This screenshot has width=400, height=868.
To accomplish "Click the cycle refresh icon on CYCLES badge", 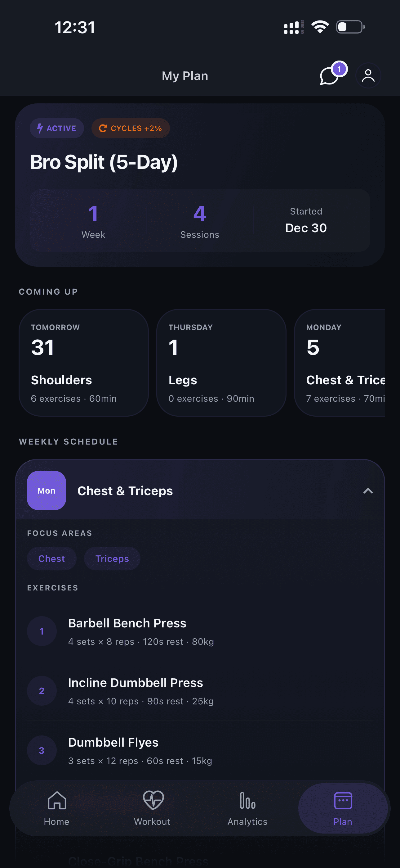I will 103,128.
